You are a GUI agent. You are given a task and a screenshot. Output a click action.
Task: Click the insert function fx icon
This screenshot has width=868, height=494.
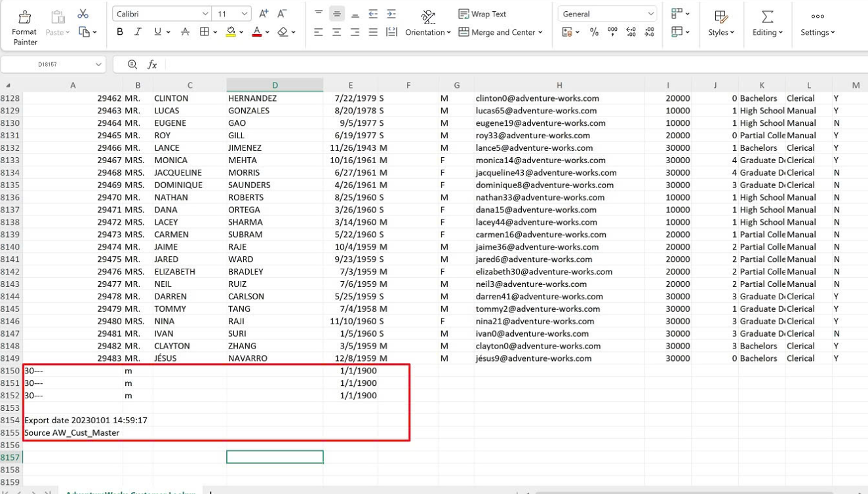tap(152, 64)
